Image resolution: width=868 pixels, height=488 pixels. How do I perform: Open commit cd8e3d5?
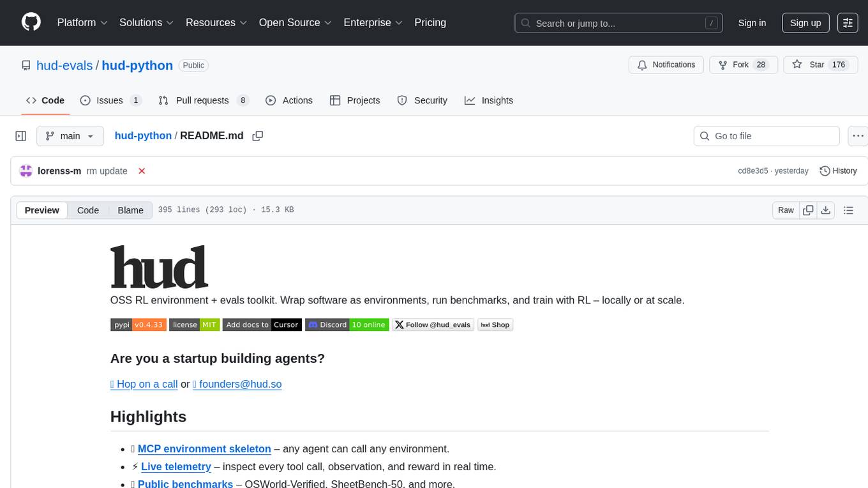pos(753,171)
